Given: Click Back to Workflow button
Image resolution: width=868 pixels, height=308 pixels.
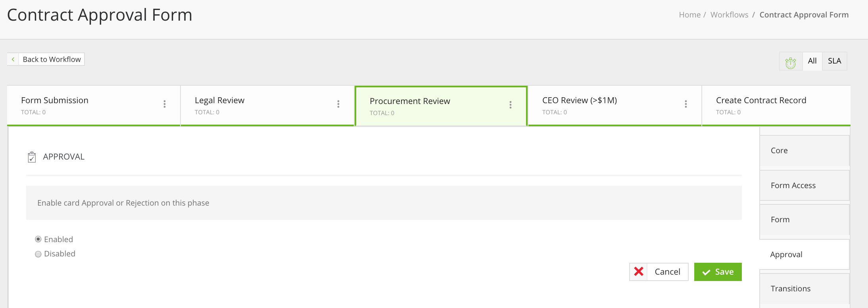Looking at the screenshot, I should tap(52, 59).
